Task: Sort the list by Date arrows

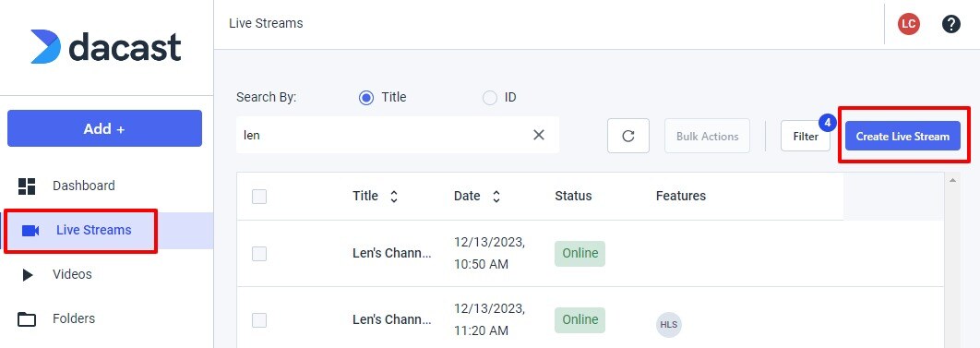Action: 496,197
